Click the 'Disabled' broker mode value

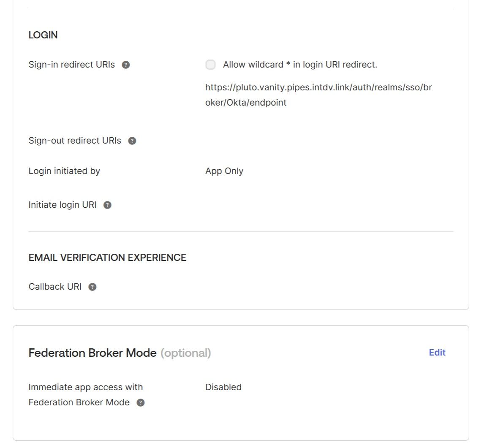[x=223, y=387]
